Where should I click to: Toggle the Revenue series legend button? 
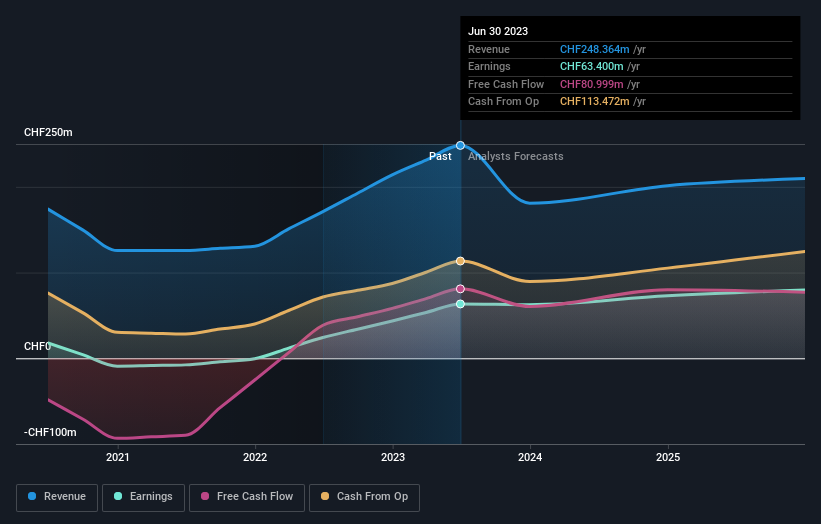click(57, 497)
